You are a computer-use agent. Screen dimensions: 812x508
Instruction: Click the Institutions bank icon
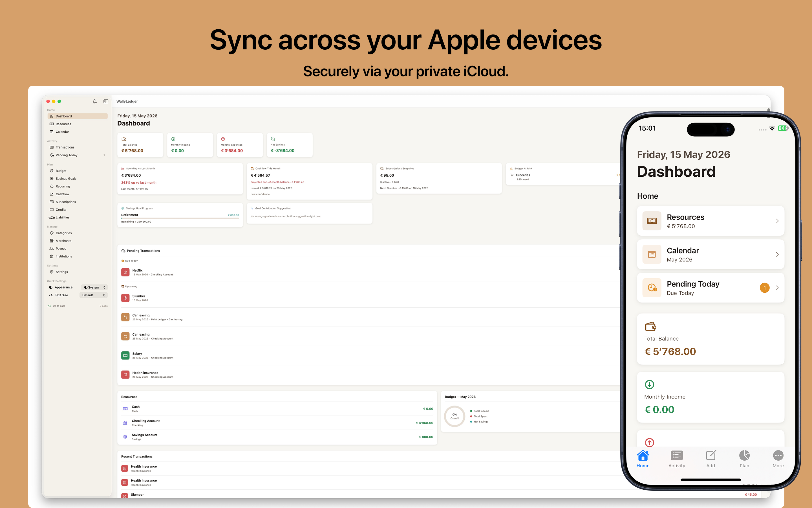click(52, 256)
